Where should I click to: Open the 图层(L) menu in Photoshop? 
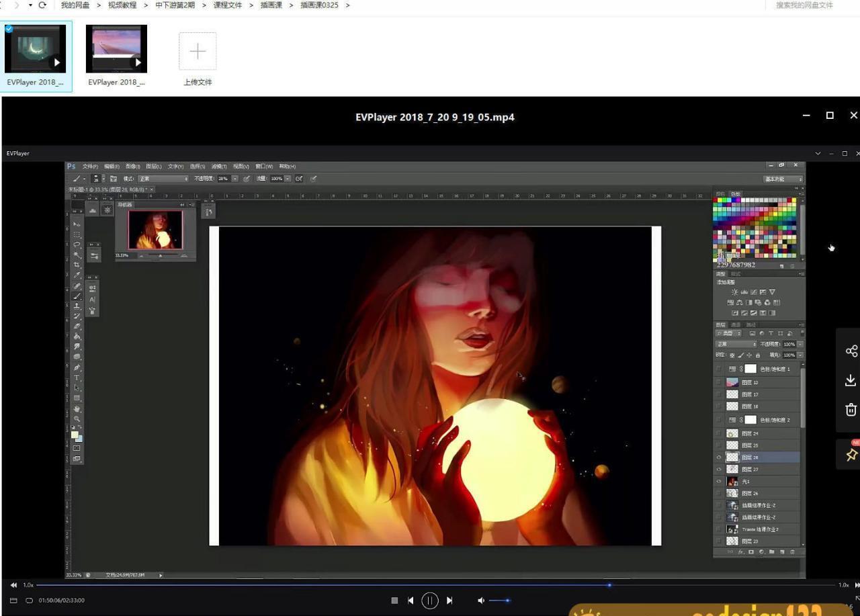coord(154,167)
